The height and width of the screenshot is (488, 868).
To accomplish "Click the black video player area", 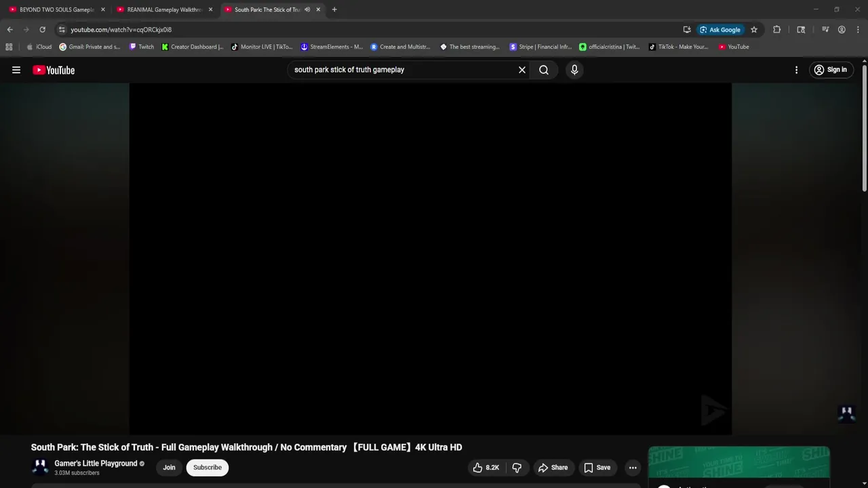I will pyautogui.click(x=431, y=258).
